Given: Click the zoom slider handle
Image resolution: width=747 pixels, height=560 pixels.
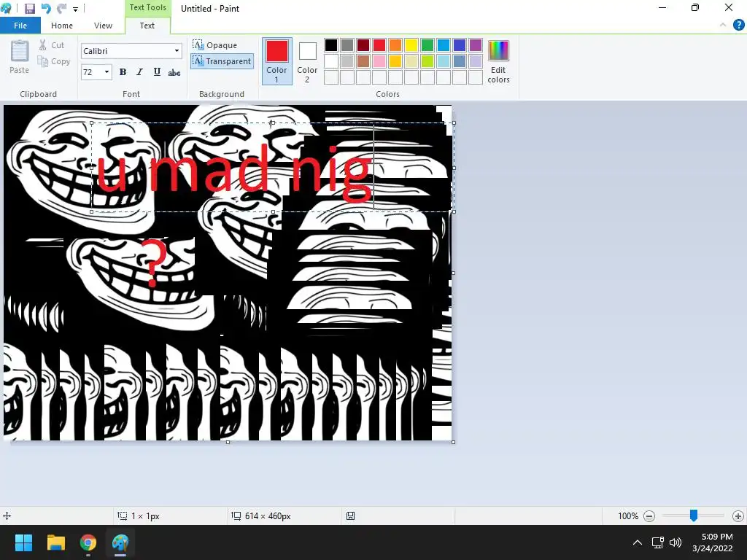Looking at the screenshot, I should pos(694,516).
